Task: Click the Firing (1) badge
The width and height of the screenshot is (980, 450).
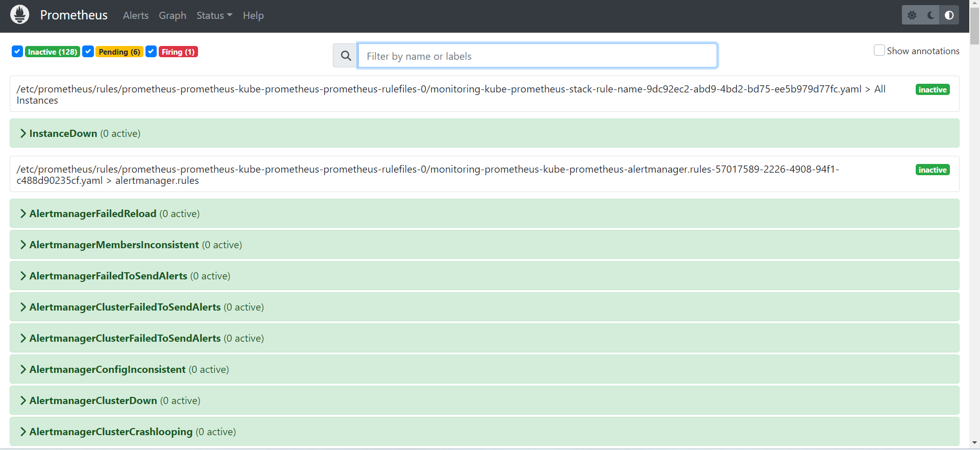Action: coord(178,52)
